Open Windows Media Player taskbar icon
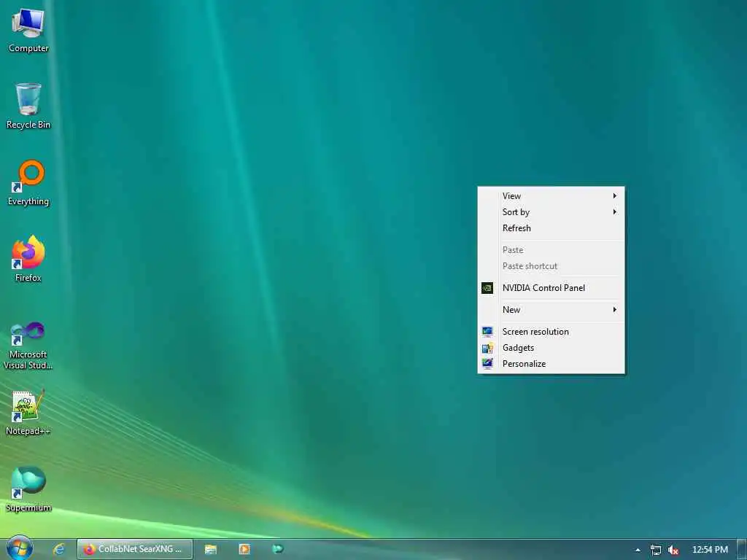 (x=244, y=549)
